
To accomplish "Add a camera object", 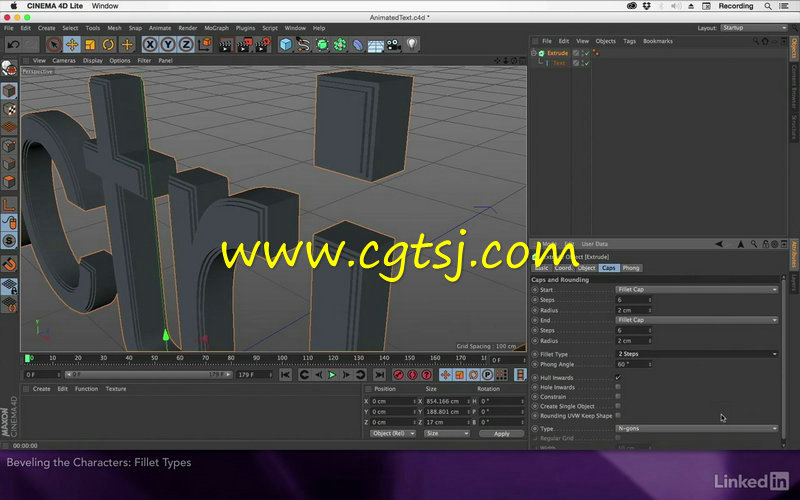I will click(x=394, y=44).
